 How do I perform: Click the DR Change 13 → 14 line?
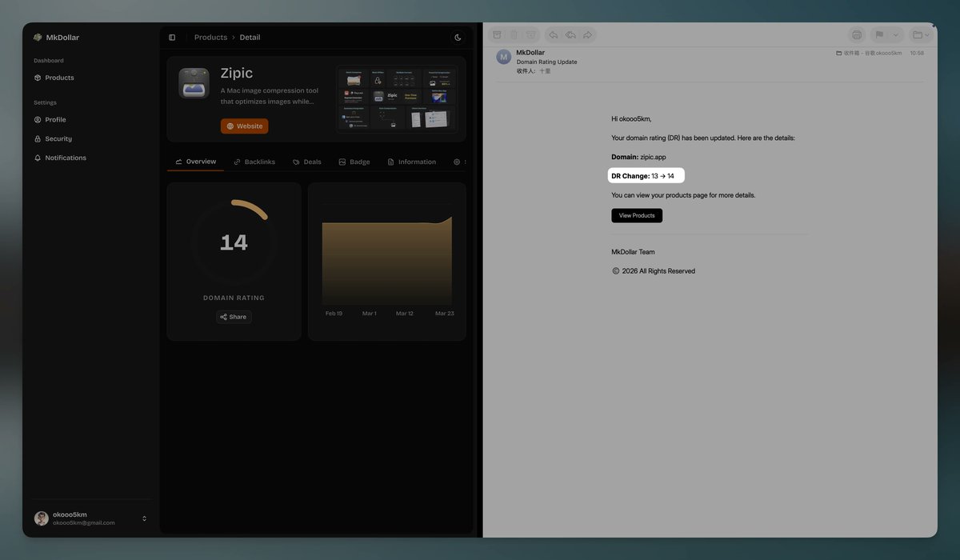pos(643,176)
